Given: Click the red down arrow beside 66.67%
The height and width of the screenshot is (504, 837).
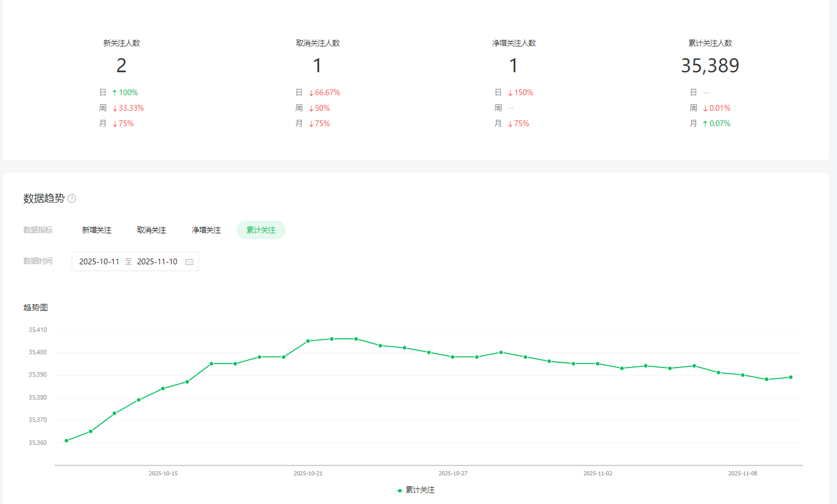Looking at the screenshot, I should tap(311, 93).
